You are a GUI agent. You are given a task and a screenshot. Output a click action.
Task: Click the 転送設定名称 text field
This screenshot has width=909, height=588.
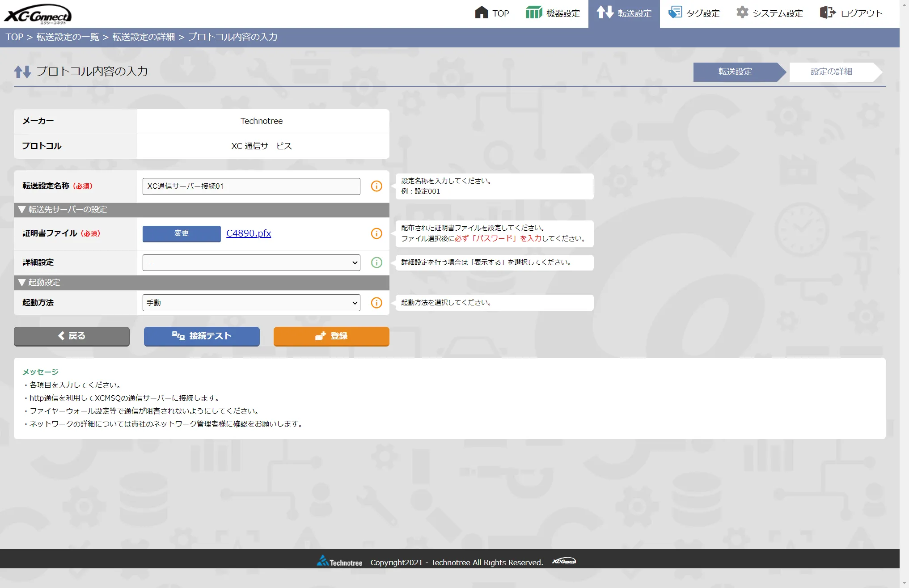[x=250, y=186]
